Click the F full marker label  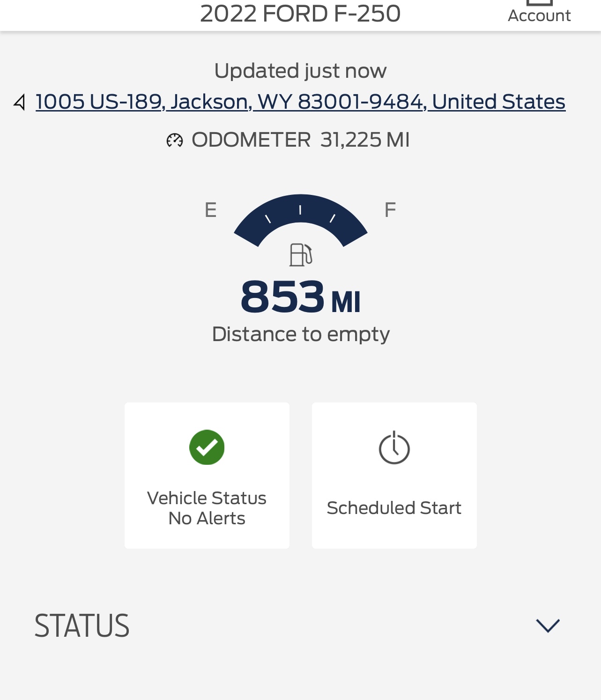pyautogui.click(x=390, y=210)
